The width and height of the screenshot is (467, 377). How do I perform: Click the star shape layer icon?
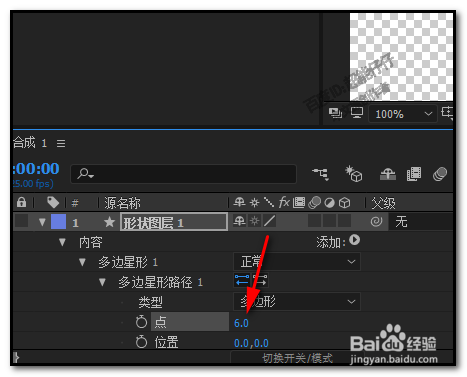tap(109, 222)
